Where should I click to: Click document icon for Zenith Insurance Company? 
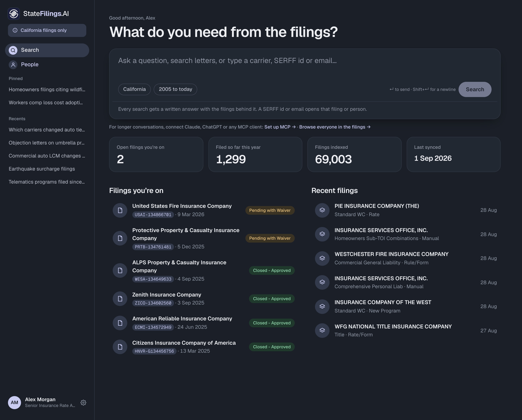tap(120, 299)
